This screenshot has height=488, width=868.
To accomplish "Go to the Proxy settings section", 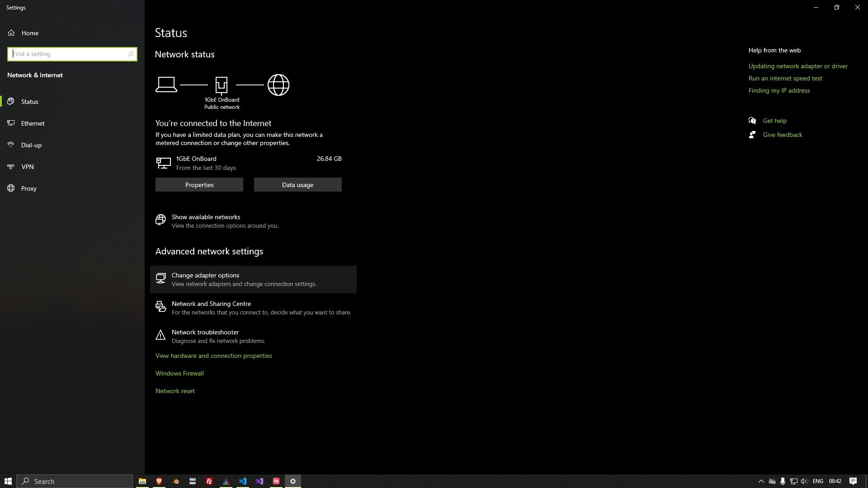I will (x=28, y=188).
